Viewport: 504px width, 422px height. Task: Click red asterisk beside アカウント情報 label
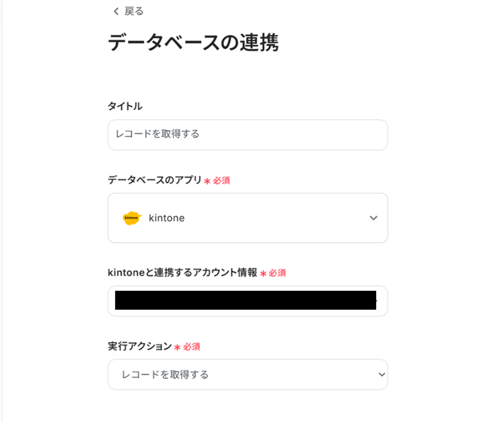point(263,273)
